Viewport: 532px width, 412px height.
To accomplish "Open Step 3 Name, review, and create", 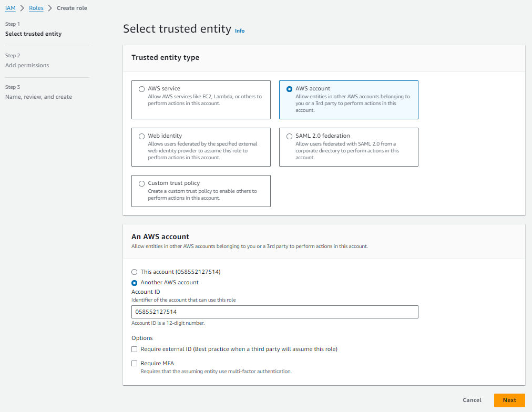I will coord(38,97).
